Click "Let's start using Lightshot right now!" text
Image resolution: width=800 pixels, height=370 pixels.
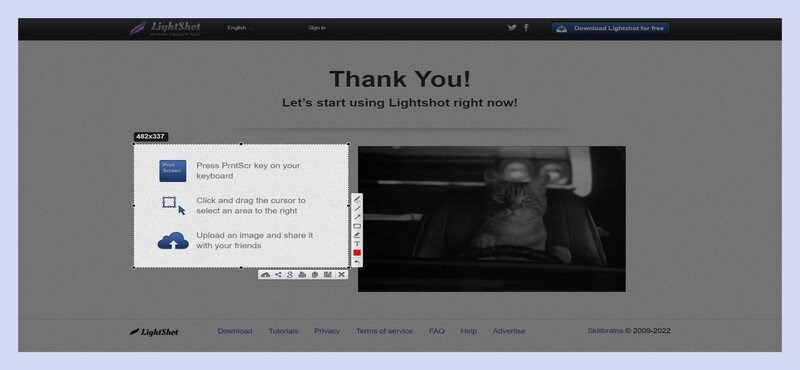pos(399,103)
